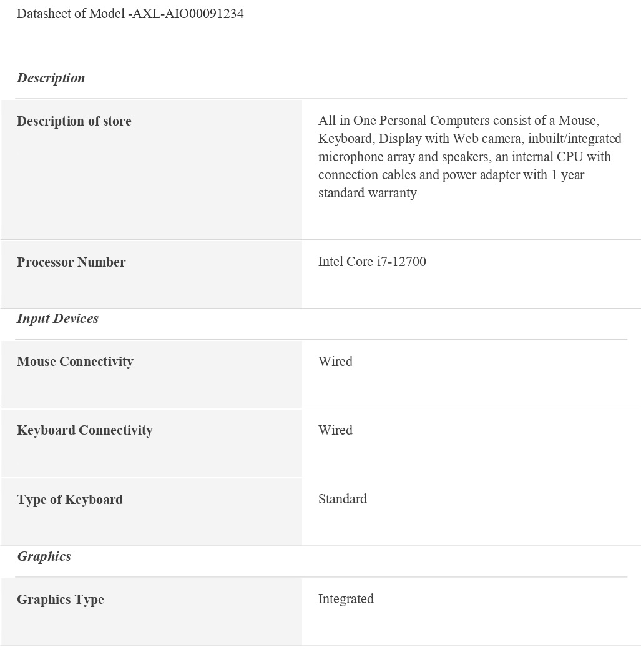The height and width of the screenshot is (672, 641).
Task: Click the words 'Web camera' in description
Action: [x=486, y=139]
